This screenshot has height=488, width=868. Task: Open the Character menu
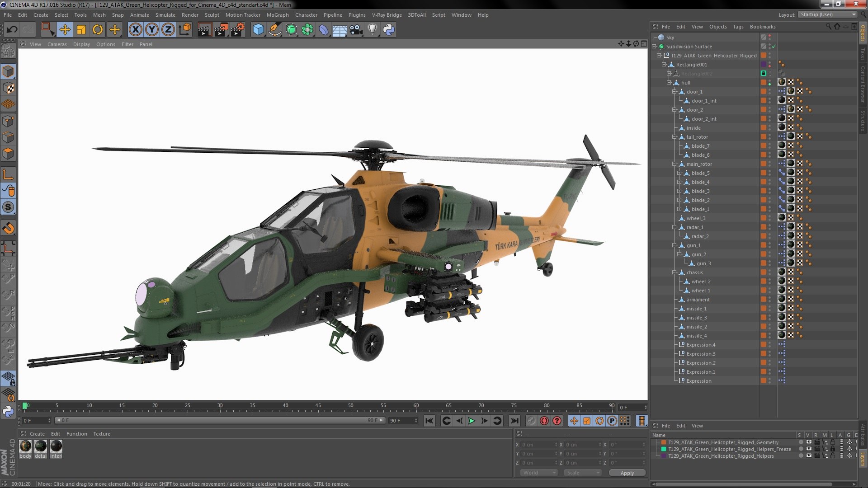(x=306, y=15)
